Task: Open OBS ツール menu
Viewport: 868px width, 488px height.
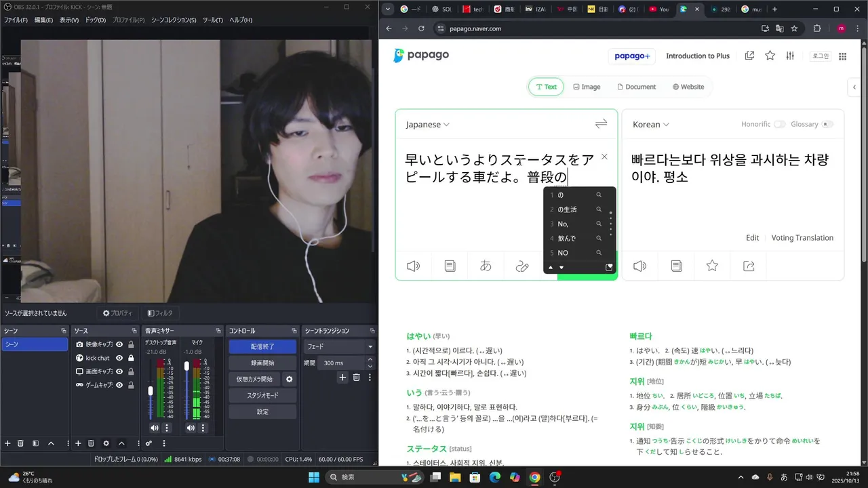Action: [x=212, y=20]
